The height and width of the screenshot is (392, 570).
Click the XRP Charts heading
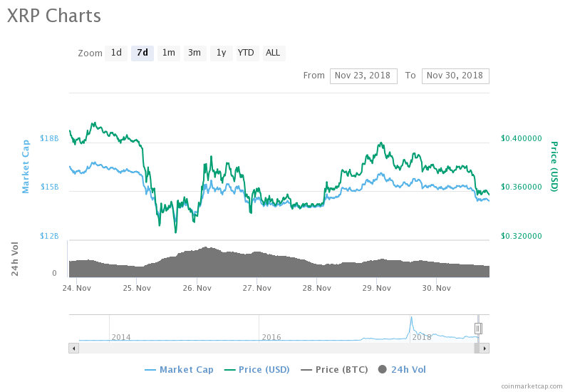click(x=54, y=16)
